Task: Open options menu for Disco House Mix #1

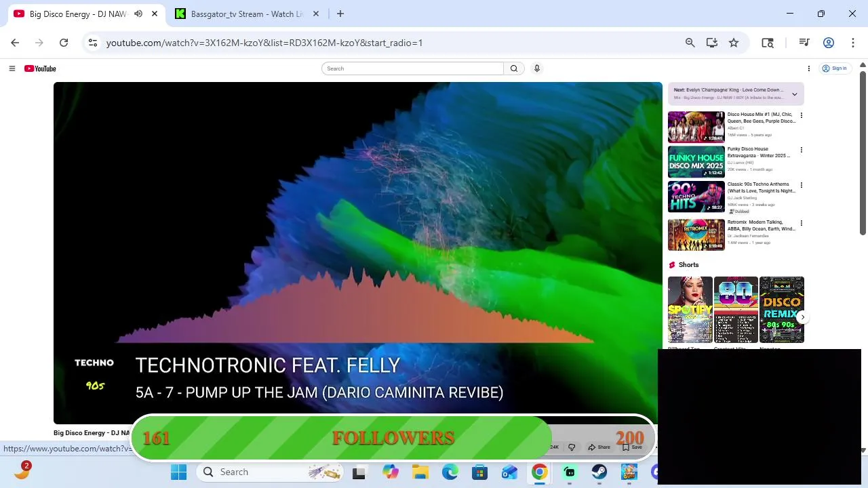Action: [x=802, y=115]
